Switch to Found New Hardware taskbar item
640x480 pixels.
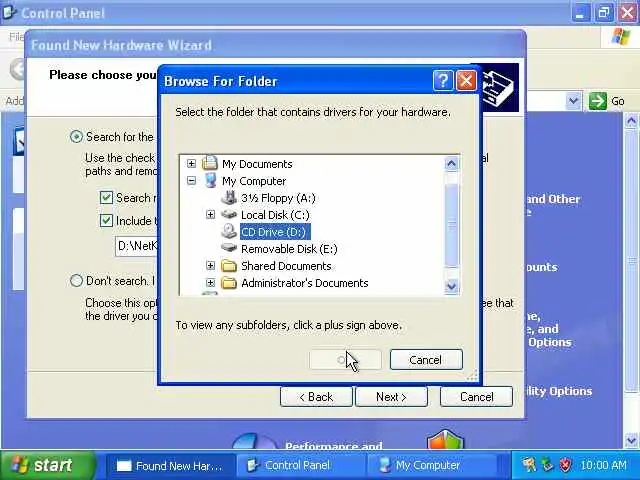(170, 465)
